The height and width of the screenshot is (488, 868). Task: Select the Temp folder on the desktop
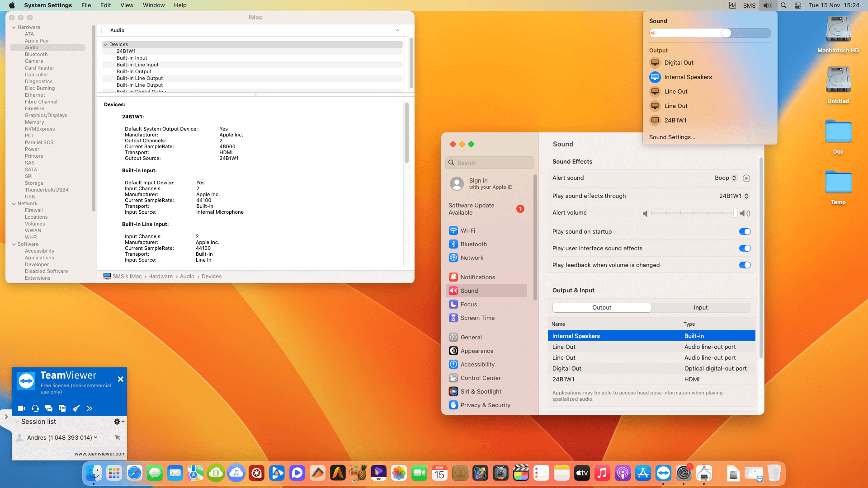838,187
